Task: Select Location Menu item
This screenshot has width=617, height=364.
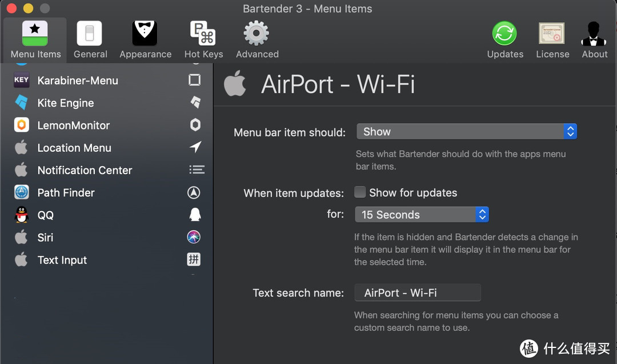Action: 107,147
